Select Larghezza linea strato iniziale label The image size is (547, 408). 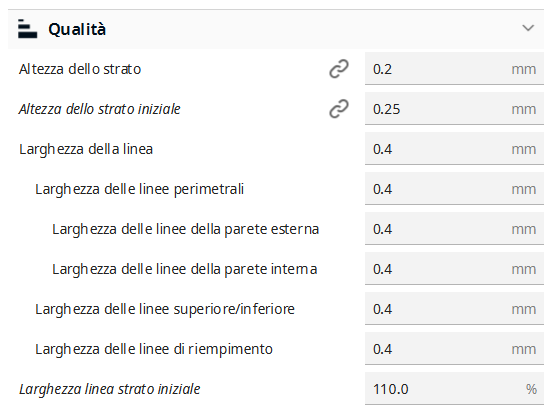[x=110, y=389]
